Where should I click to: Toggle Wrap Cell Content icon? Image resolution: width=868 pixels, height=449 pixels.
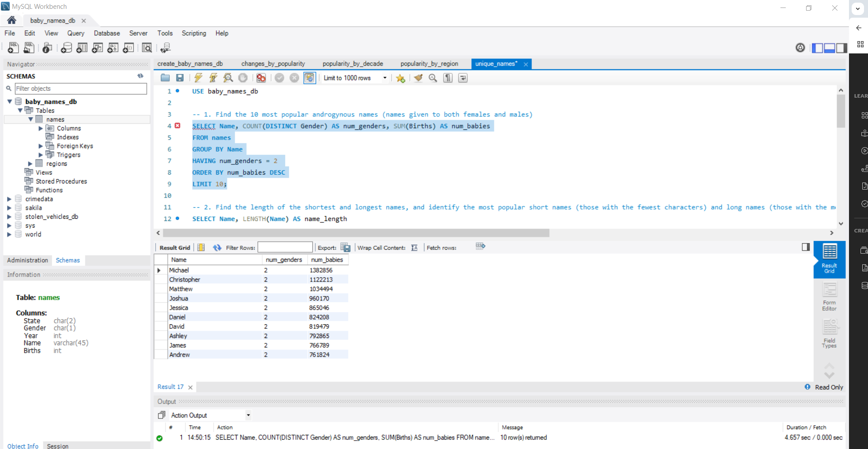point(414,247)
